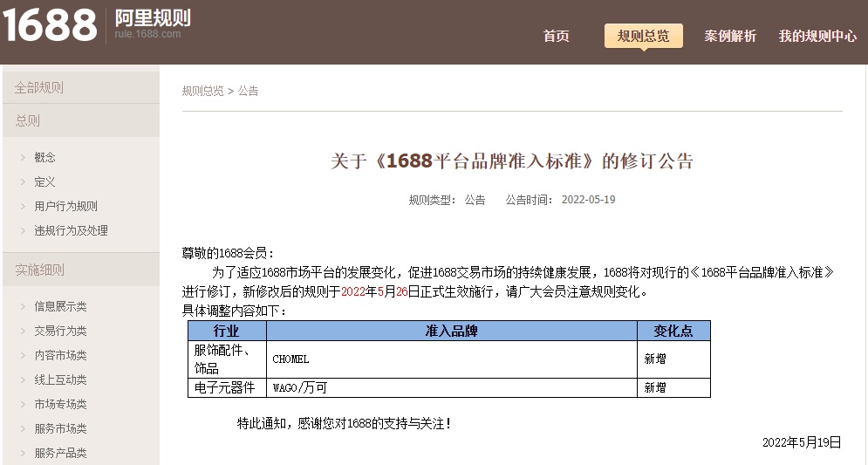The image size is (868, 465).
Task: Open the 阿里规则 rule.1688.com title link
Action: click(153, 24)
